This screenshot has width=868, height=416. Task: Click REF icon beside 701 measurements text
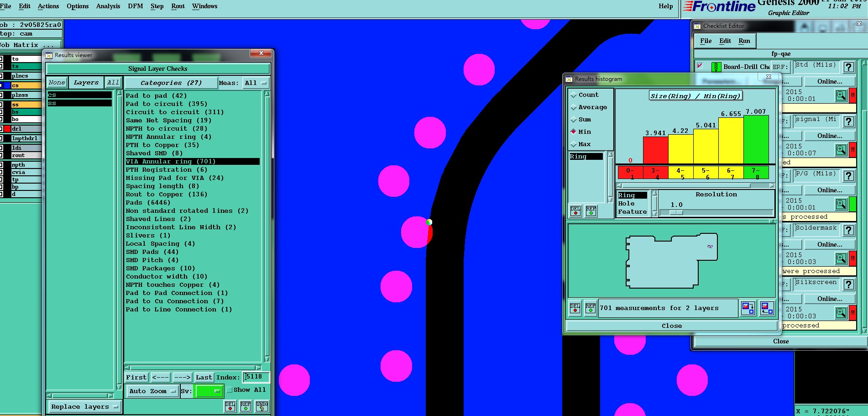tap(591, 308)
